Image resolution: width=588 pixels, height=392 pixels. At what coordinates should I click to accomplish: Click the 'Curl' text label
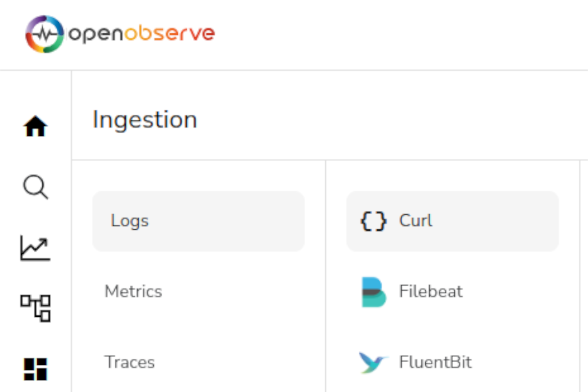pyautogui.click(x=415, y=221)
